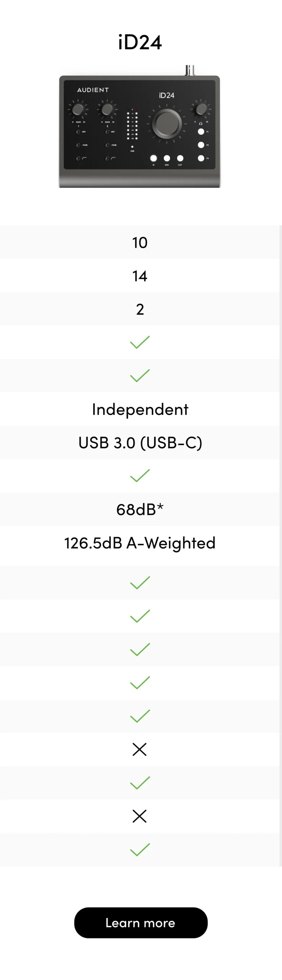
Task: Click the large volume knob on the iD24
Action: pos(166,124)
